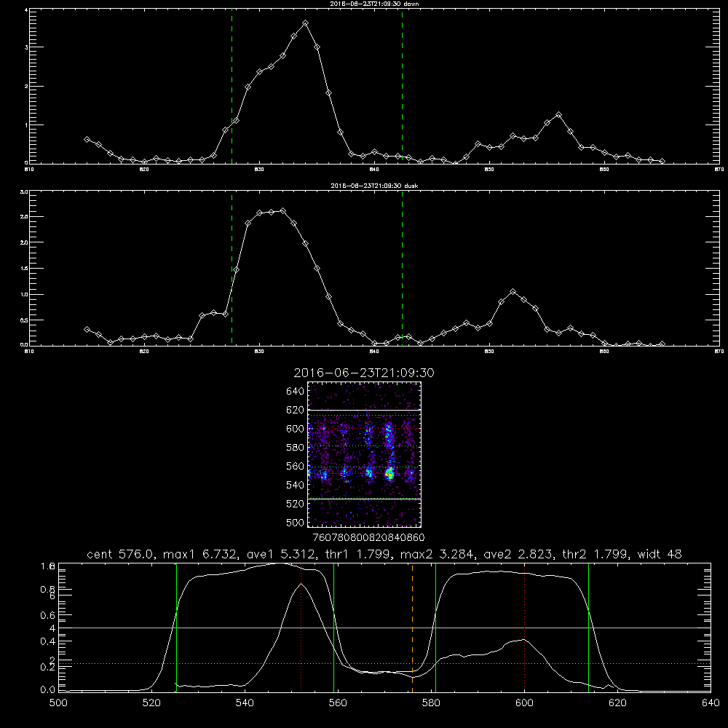Screen dimensions: 728x728
Task: Click the '620' label on the bottom plot x-axis
Action: (x=617, y=703)
